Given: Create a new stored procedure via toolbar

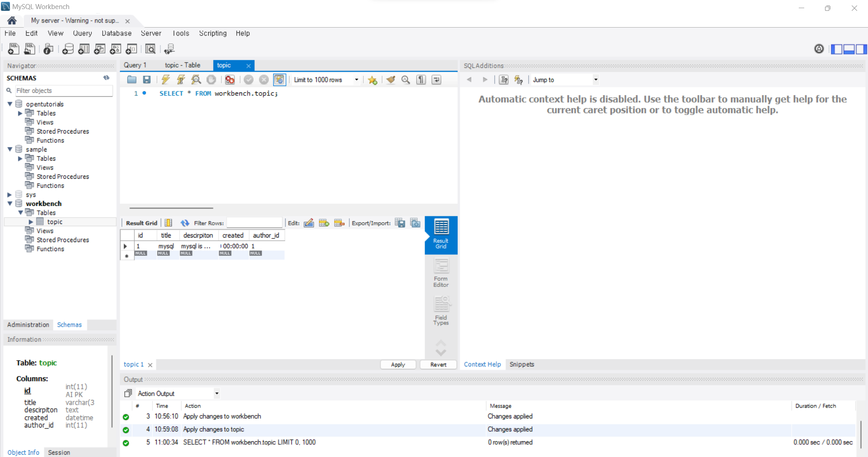Looking at the screenshot, I should 115,49.
